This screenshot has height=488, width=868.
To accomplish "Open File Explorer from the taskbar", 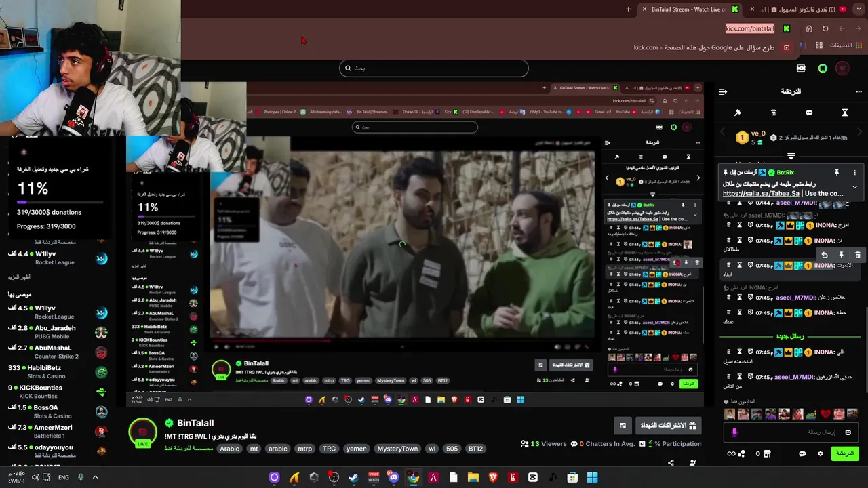I will pos(473,477).
